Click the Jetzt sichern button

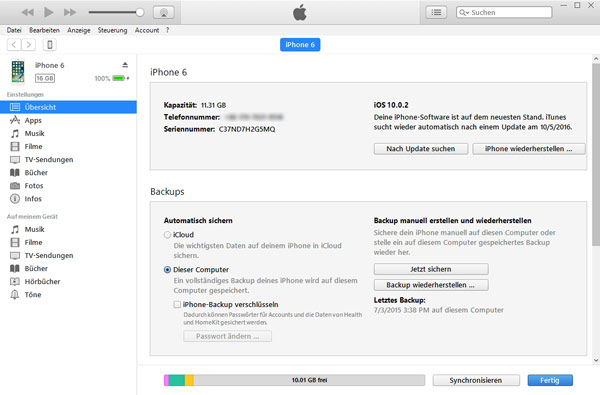pyautogui.click(x=431, y=269)
